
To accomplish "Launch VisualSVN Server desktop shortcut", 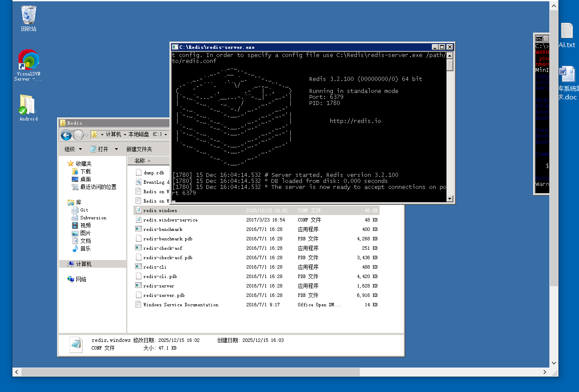I will (28, 65).
